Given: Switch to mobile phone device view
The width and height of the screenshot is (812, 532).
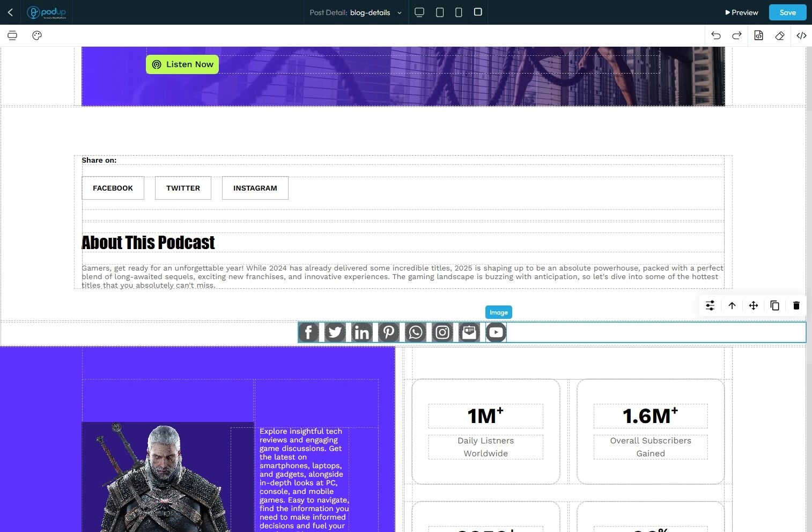Looking at the screenshot, I should click(459, 12).
